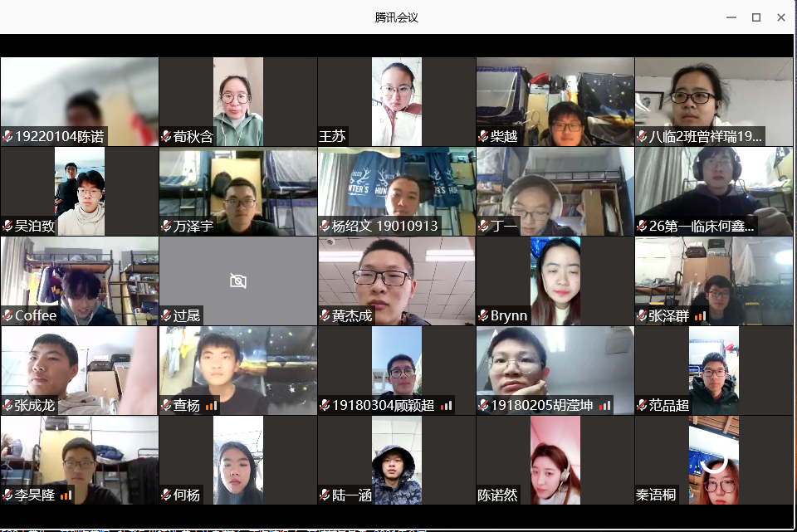Maximize the Tencent Meeting window
The image size is (797, 532).
click(x=755, y=17)
